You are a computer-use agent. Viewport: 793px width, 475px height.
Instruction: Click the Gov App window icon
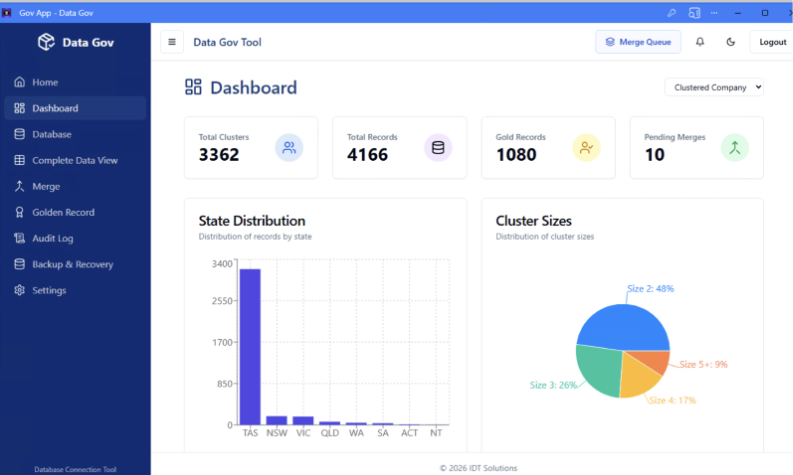(x=7, y=13)
